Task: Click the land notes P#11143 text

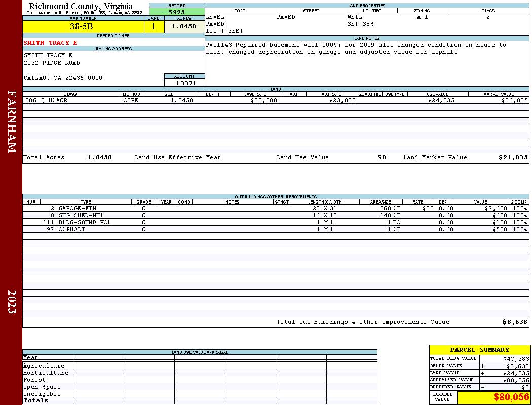Action: 356,48
